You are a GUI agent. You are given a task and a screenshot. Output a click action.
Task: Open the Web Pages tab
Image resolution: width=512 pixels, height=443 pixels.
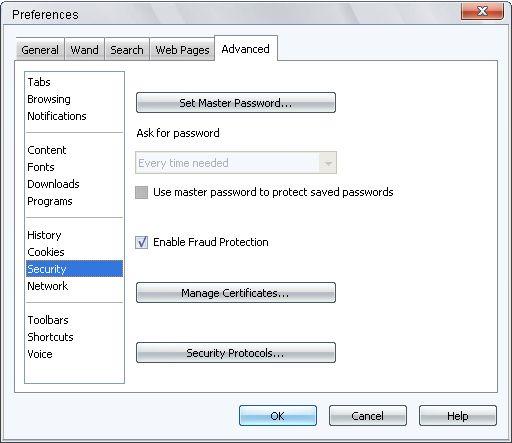coord(182,50)
